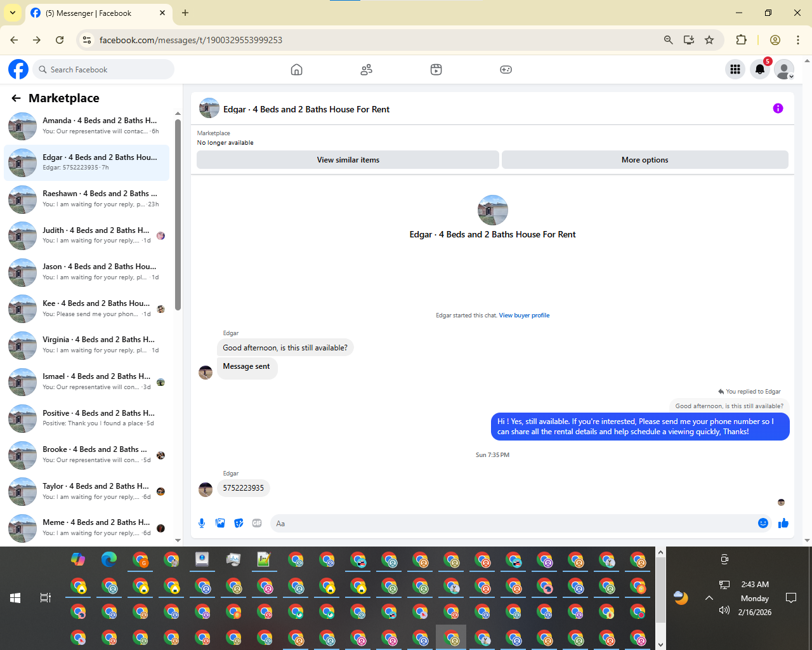
Task: Click the chat header listing title
Action: (306, 109)
